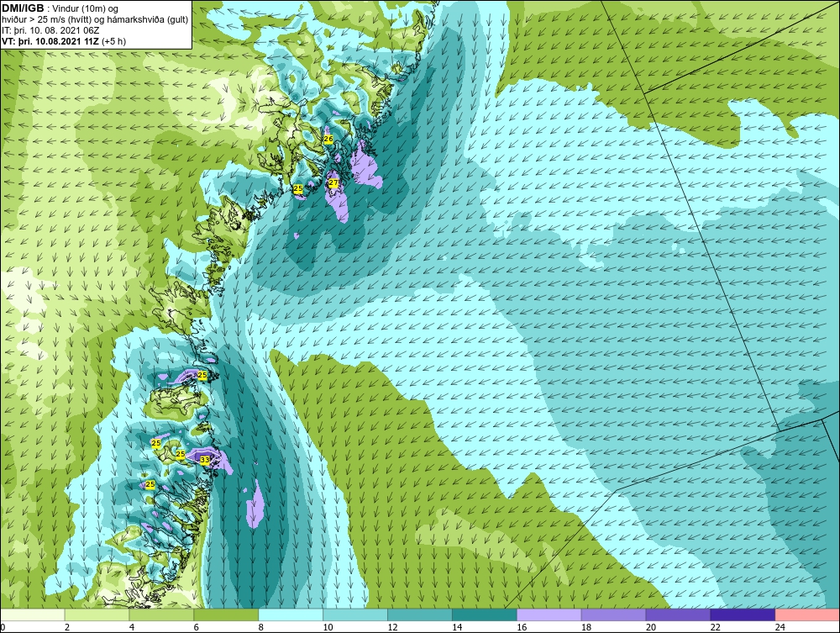This screenshot has width=840, height=633.
Task: Click the legend scale value '12'
Action: coord(392,627)
